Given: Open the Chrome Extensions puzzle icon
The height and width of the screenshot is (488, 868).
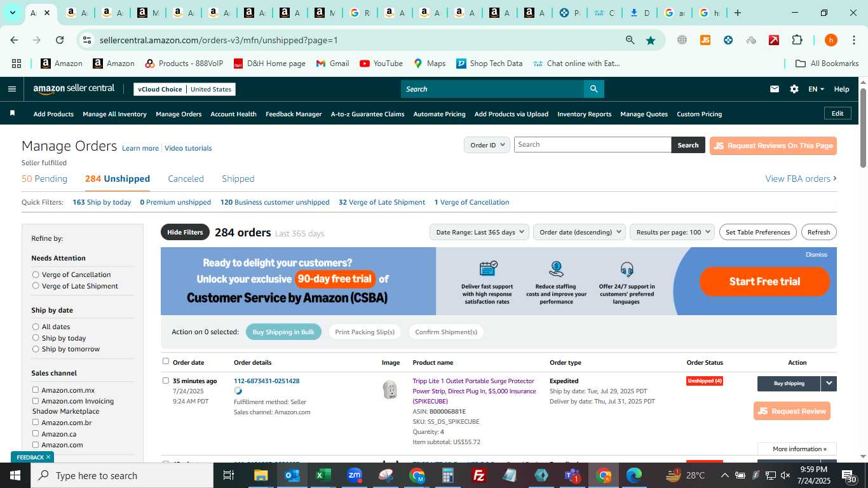Looking at the screenshot, I should coord(797,40).
